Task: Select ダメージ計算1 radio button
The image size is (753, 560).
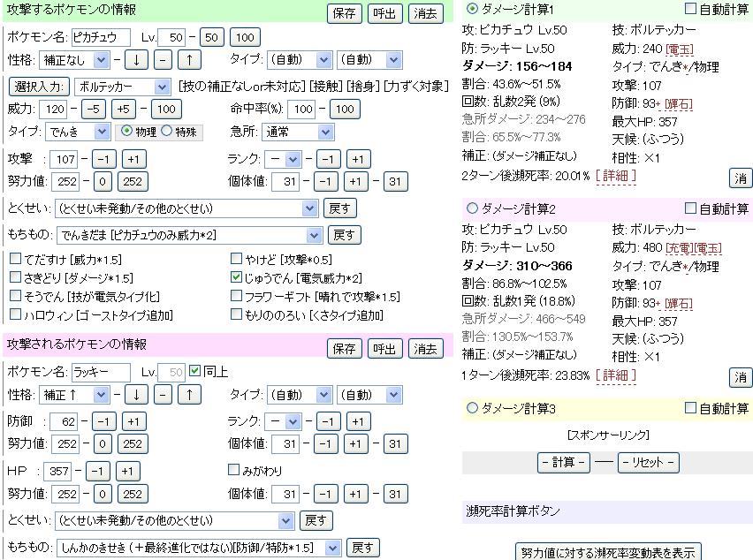Action: click(473, 9)
